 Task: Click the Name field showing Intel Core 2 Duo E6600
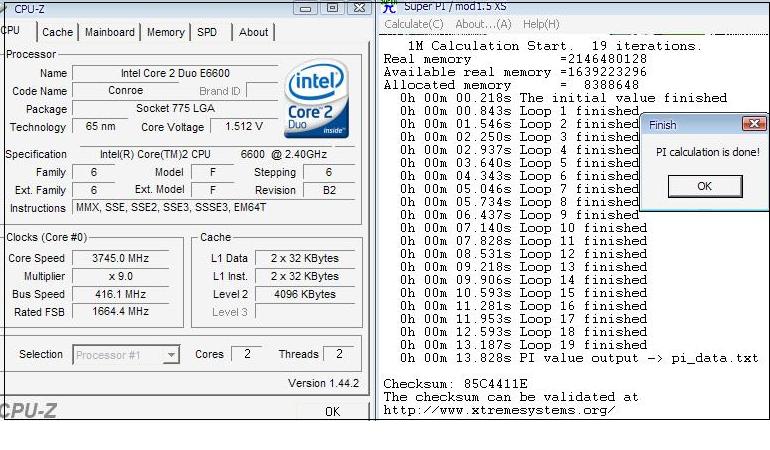point(175,73)
